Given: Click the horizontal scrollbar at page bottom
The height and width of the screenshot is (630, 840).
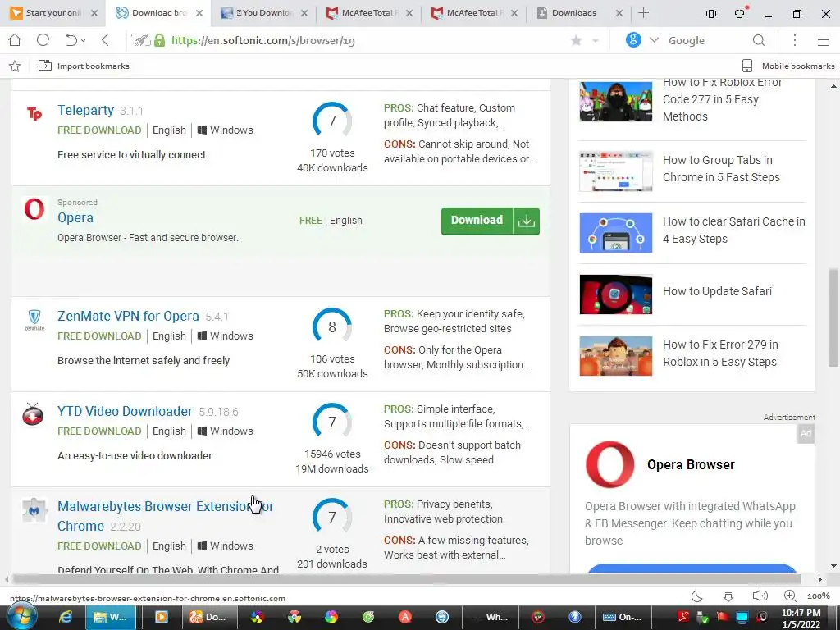Looking at the screenshot, I should (x=406, y=579).
